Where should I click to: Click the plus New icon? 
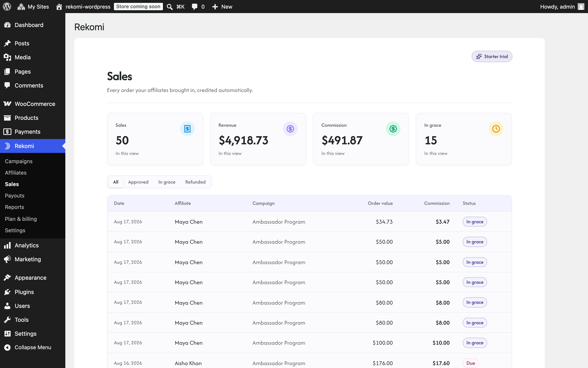pyautogui.click(x=215, y=7)
